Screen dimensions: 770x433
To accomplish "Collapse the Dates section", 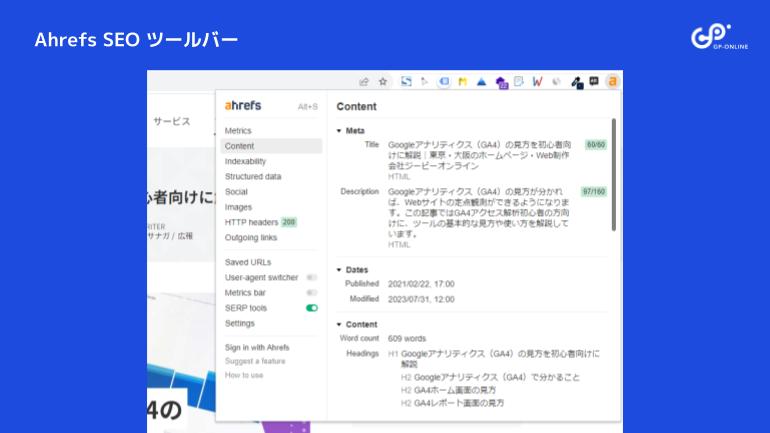I will (x=339, y=270).
